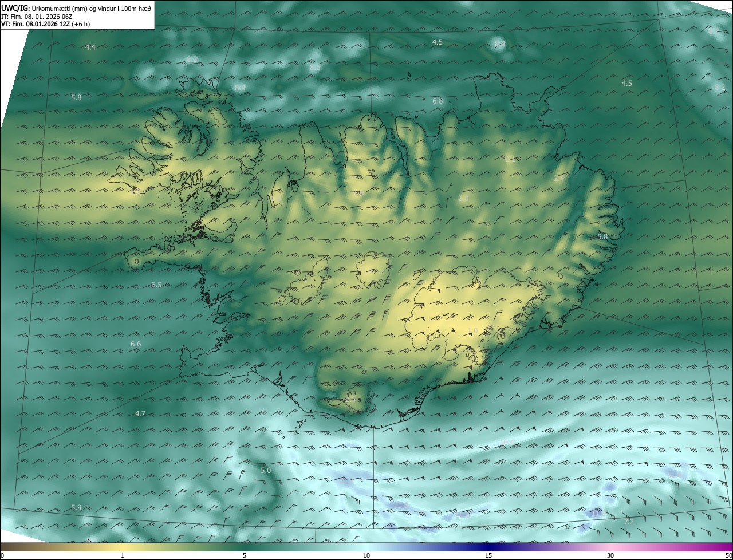Click the map value label 2.0
The height and width of the screenshot is (560, 733).
point(464,198)
